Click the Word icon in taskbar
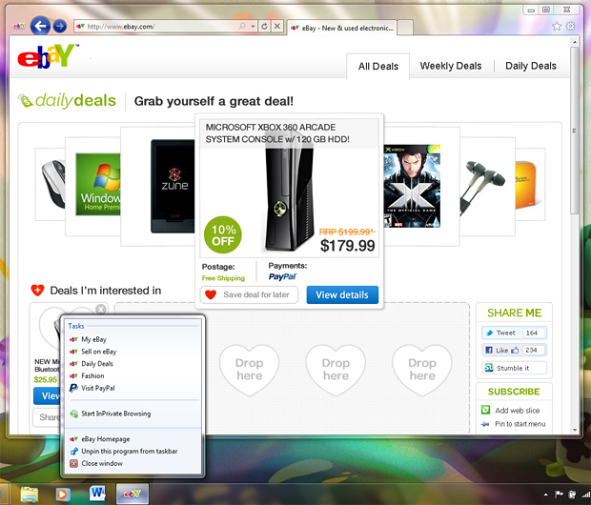This screenshot has width=591, height=505. tap(97, 493)
